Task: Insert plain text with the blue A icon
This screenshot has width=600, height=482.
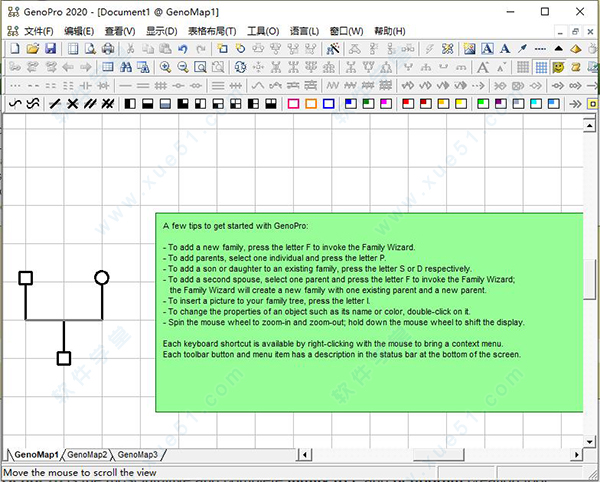Action: 505,49
